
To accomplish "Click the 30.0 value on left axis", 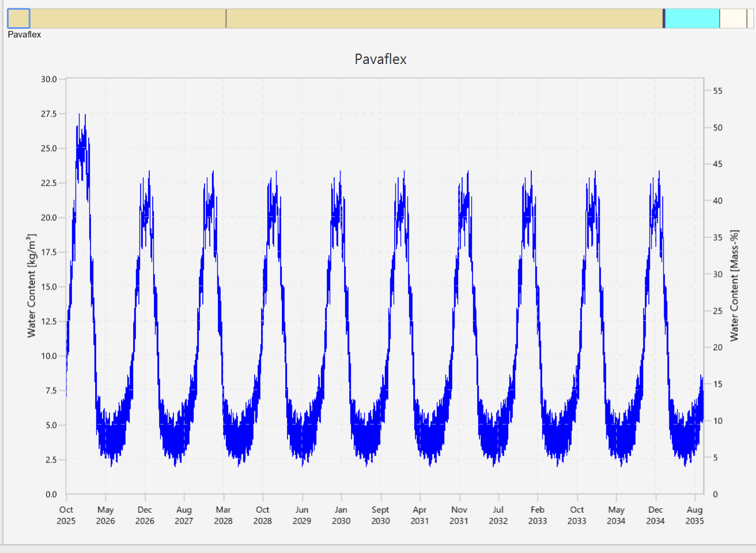I will [x=49, y=79].
